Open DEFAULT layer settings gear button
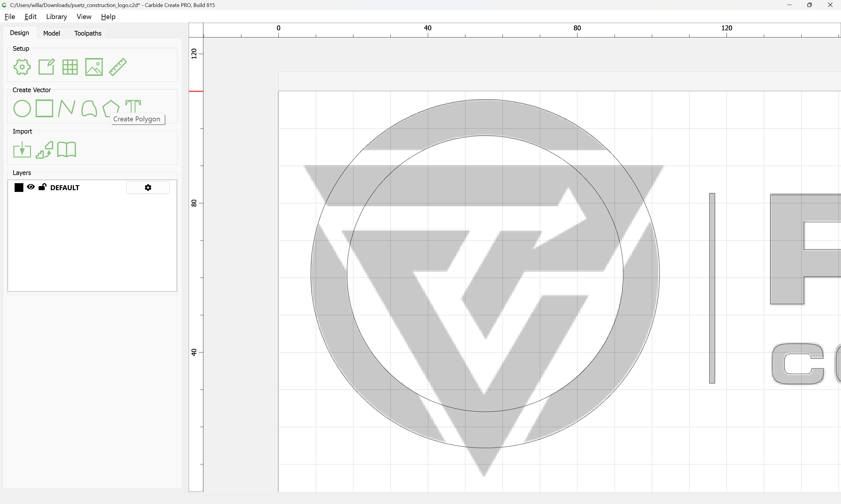Screen dimensions: 841x504 pyautogui.click(x=148, y=188)
